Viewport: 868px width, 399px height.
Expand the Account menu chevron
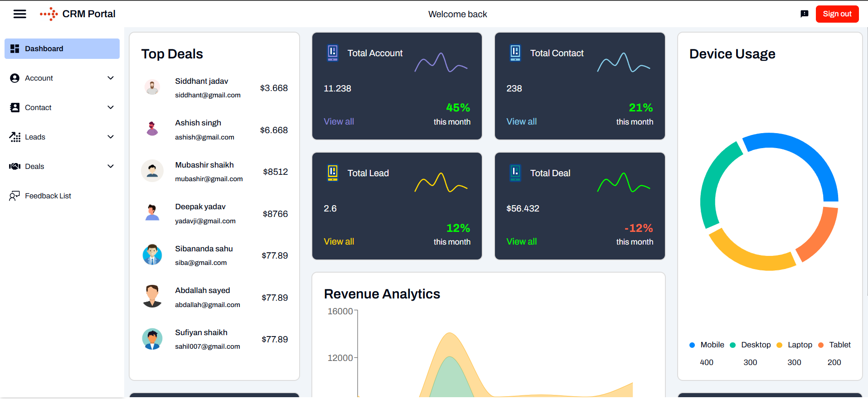click(110, 78)
